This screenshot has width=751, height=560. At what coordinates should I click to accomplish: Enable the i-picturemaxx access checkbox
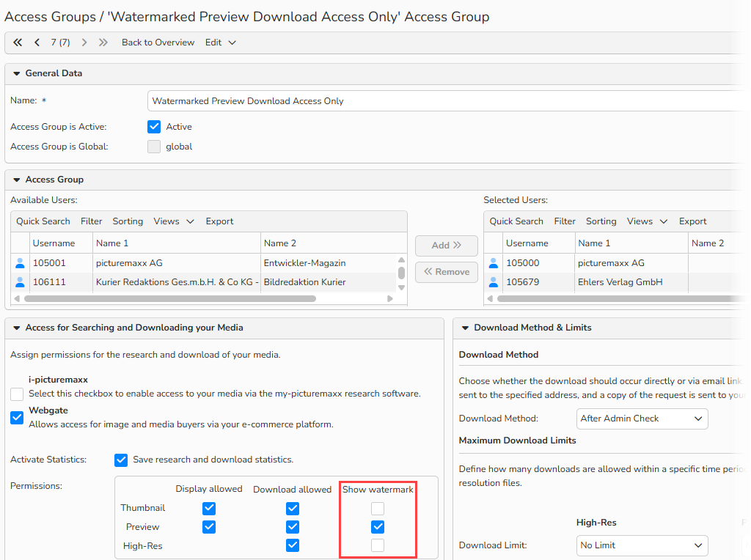[17, 394]
